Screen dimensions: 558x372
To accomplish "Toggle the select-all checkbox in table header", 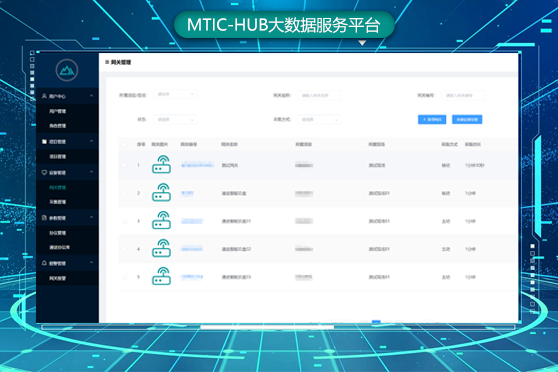I will pos(124,144).
